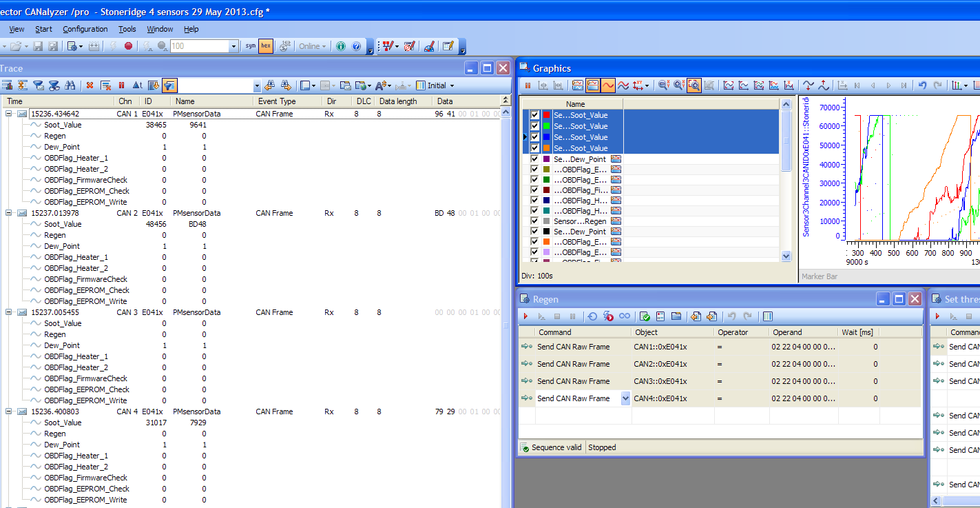This screenshot has height=508, width=980.
Task: Click the columns layout icon in Regen toolbar
Action: point(768,316)
